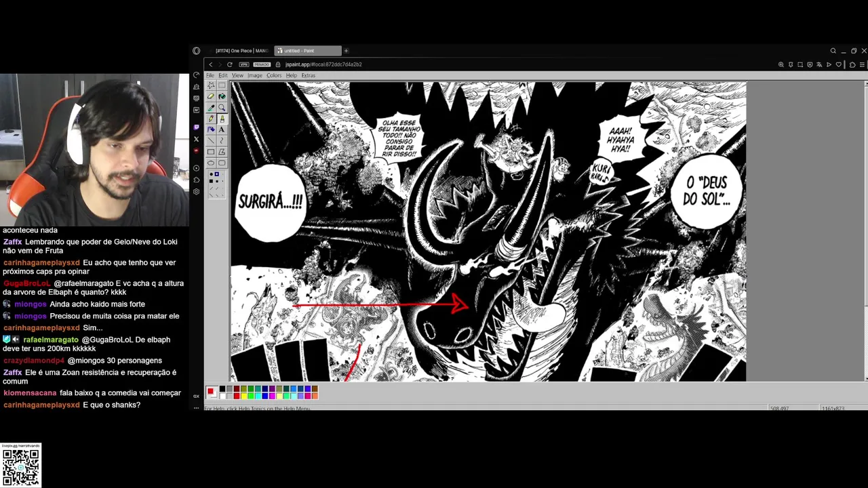The height and width of the screenshot is (488, 868).
Task: Select the Free-Form Select tool
Action: point(211,85)
